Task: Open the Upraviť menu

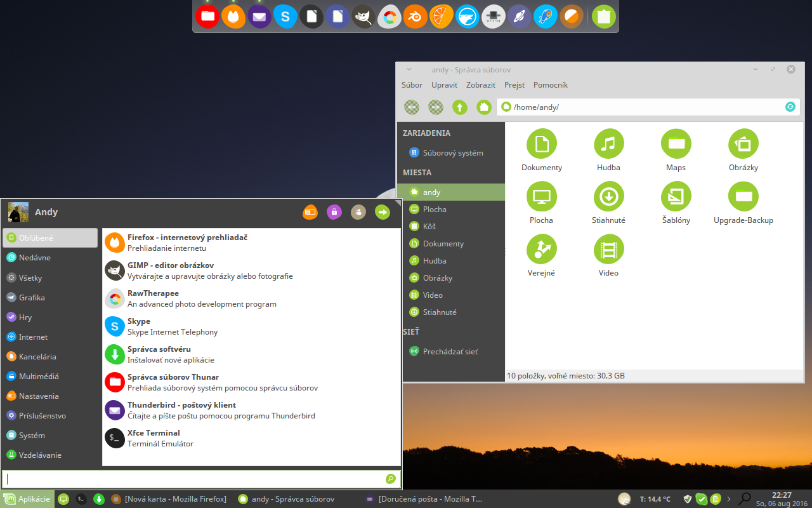Action: point(445,85)
